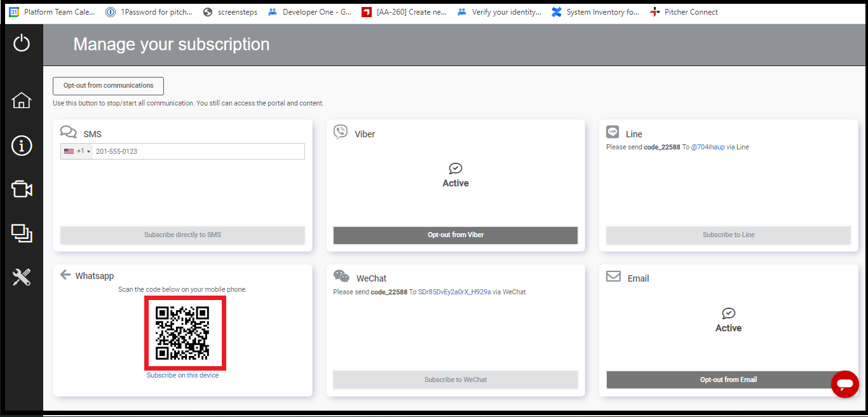Click Subscribe to Line button
Screen dimensions: 868x417
point(728,235)
